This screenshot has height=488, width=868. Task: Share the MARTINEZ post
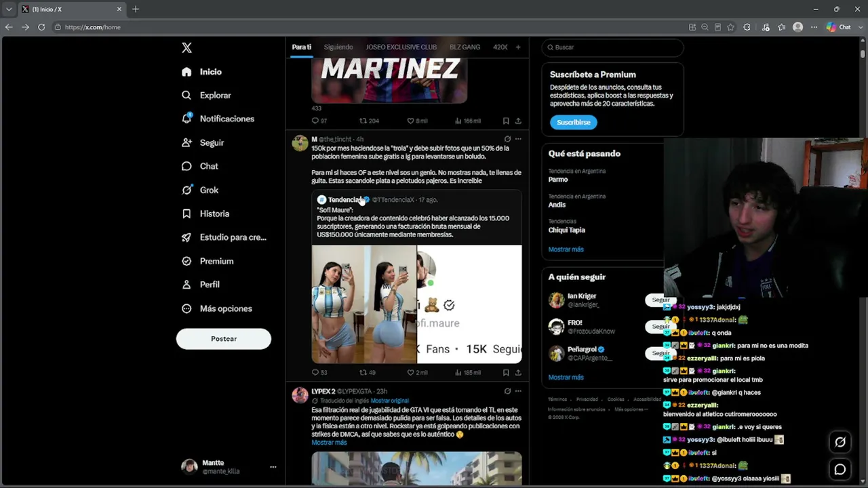pos(518,121)
